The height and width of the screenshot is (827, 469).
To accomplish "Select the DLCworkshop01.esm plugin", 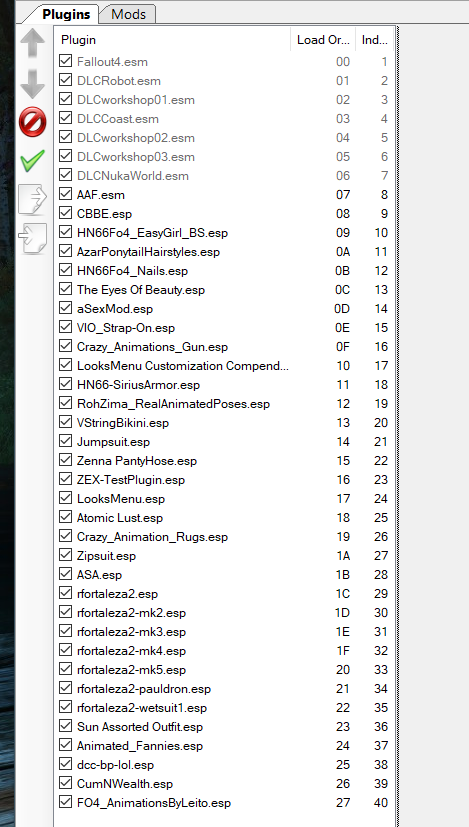I will click(136, 100).
